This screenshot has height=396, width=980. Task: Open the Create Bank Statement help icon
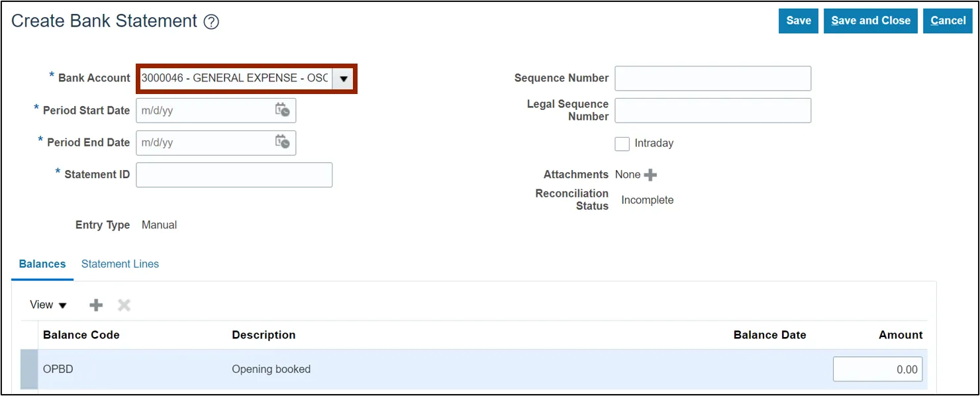click(211, 22)
